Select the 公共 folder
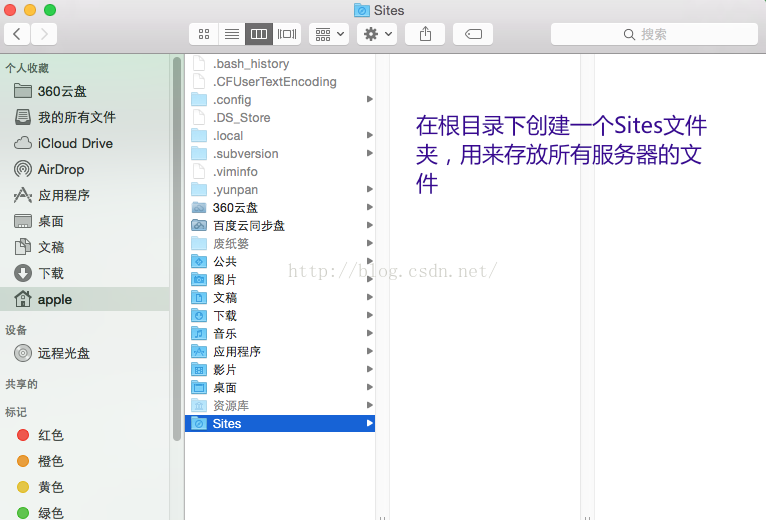 tap(280, 261)
